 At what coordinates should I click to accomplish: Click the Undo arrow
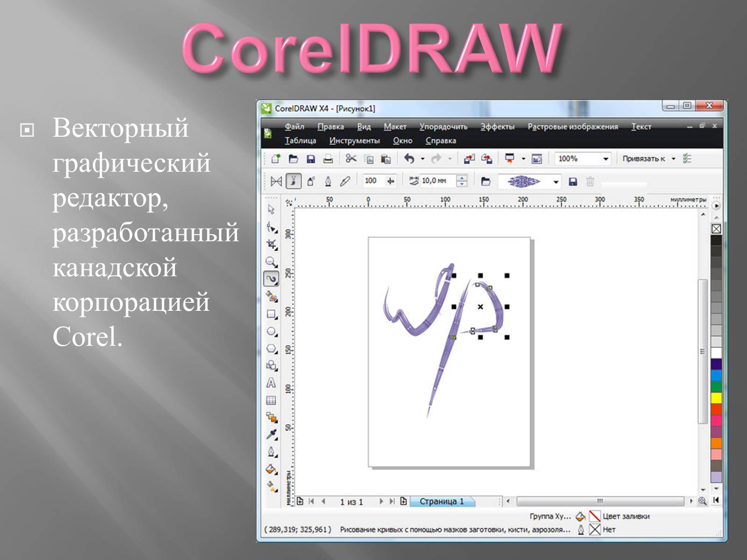point(409,159)
